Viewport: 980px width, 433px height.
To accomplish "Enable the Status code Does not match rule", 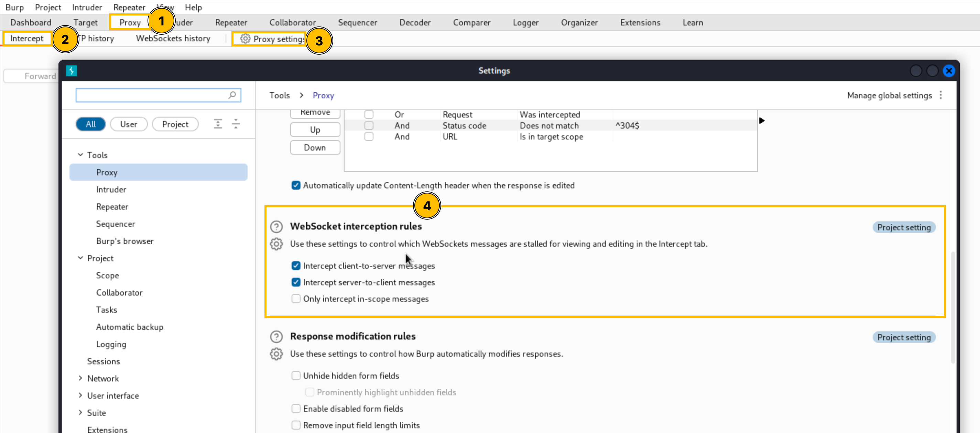I will 369,125.
